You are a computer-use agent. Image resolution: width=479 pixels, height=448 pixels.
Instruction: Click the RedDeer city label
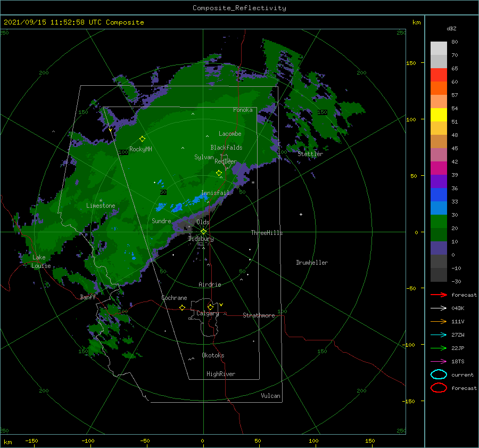pyautogui.click(x=226, y=161)
